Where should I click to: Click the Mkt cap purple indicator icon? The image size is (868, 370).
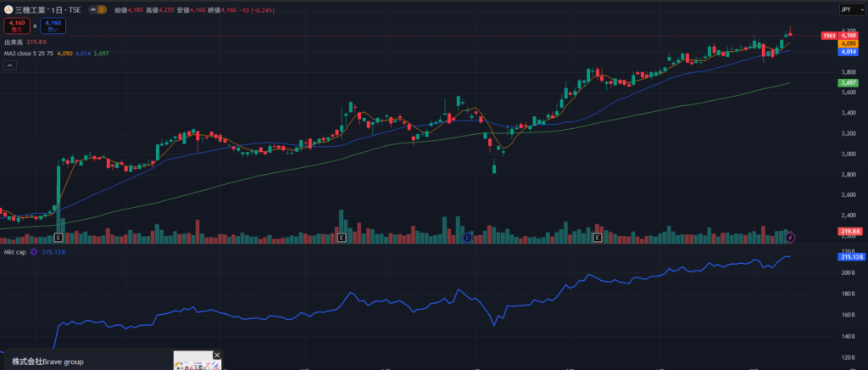[33, 252]
